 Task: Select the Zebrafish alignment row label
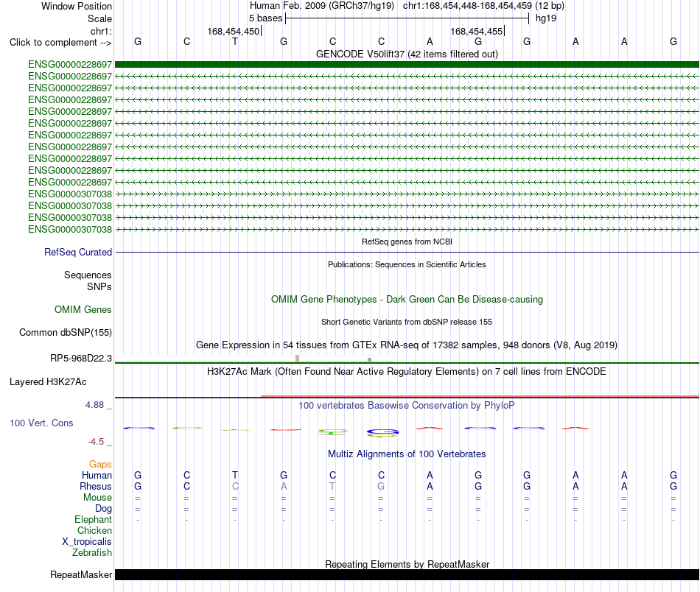92,552
